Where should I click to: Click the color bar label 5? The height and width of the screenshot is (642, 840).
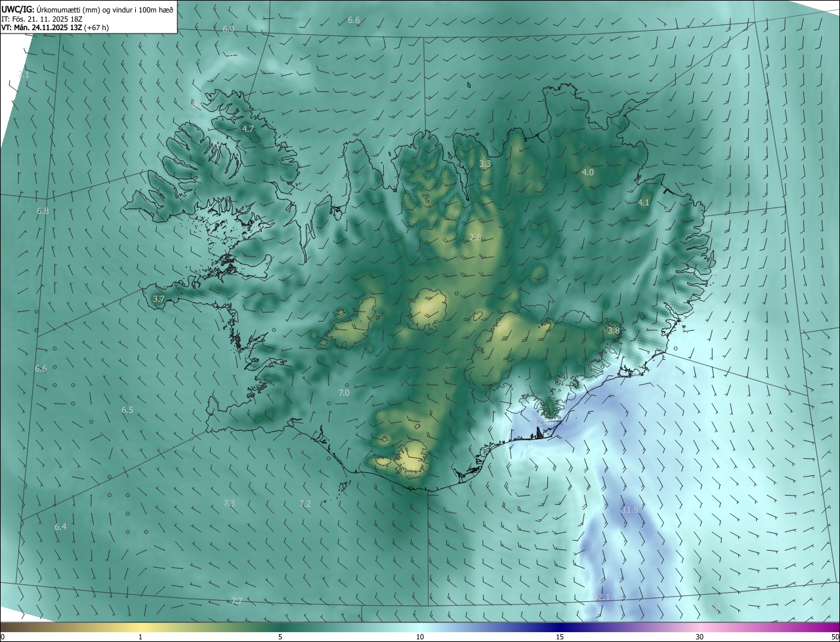coord(280,637)
